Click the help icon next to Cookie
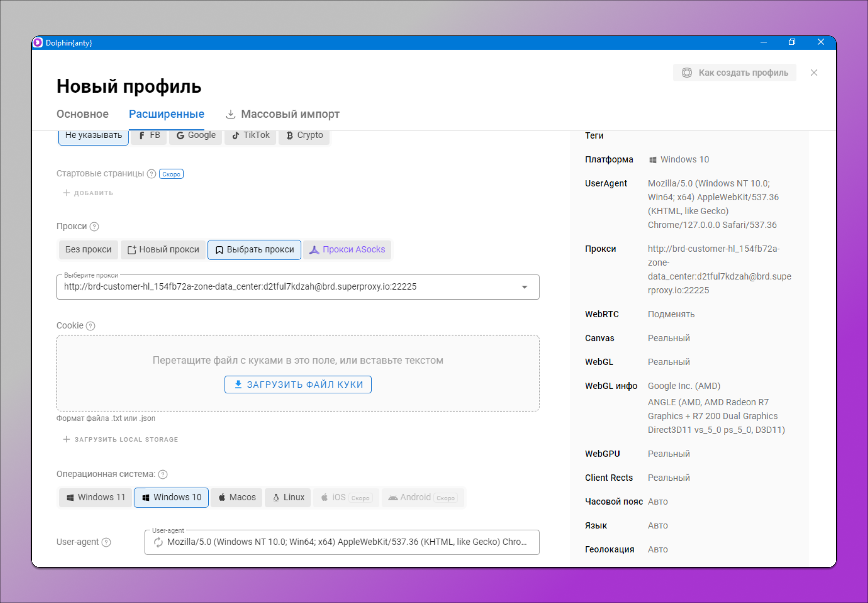868x603 pixels. point(91,326)
